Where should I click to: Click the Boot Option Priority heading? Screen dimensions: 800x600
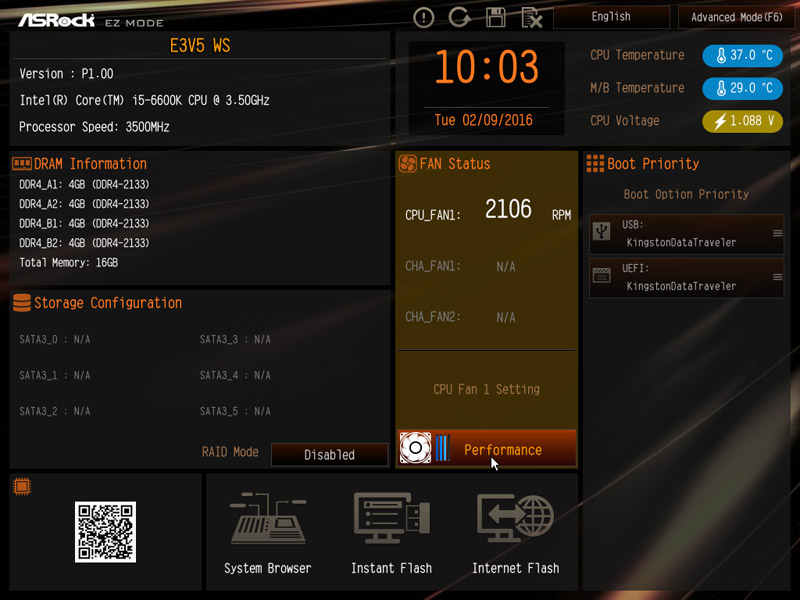[x=686, y=194]
